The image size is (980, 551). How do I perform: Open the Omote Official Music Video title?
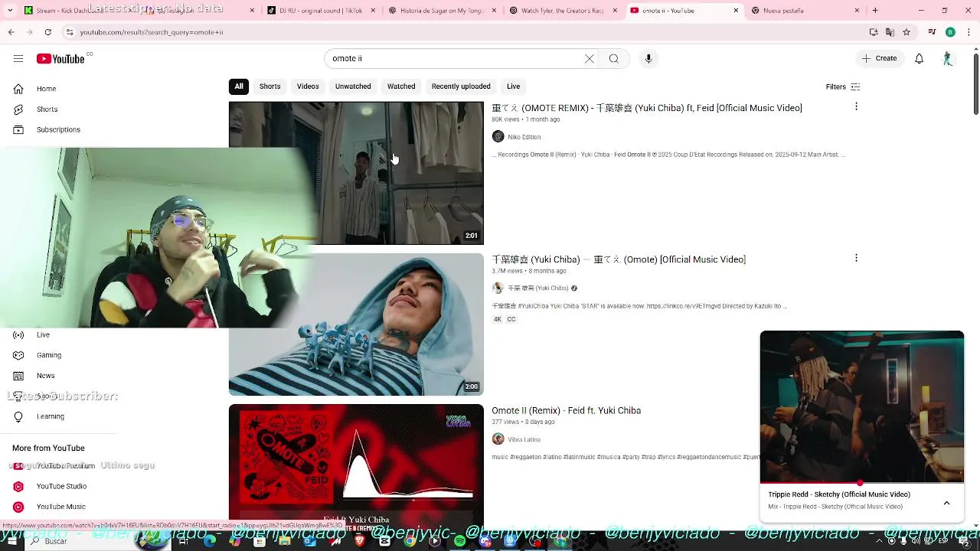(x=619, y=259)
